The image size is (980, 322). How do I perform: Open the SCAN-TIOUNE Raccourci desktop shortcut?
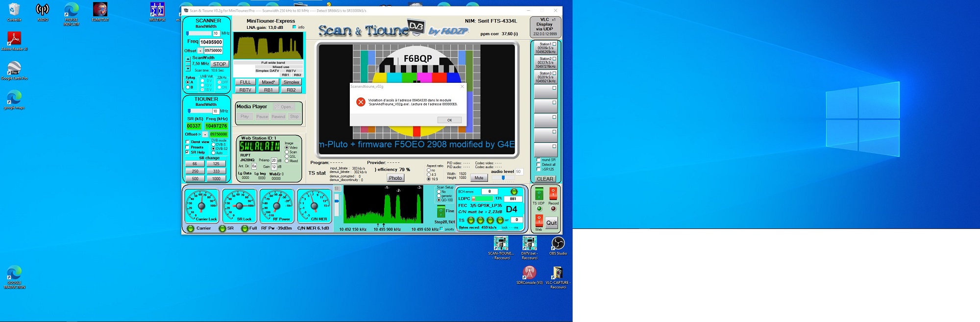click(501, 248)
